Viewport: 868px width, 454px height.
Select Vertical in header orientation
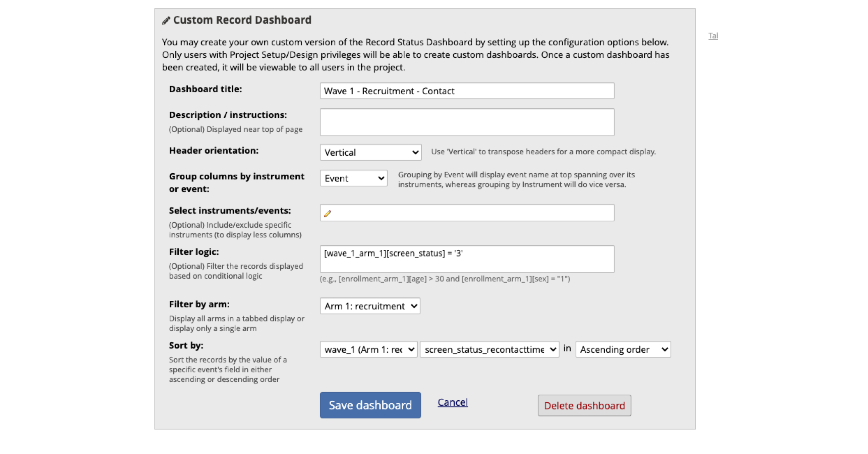(370, 152)
